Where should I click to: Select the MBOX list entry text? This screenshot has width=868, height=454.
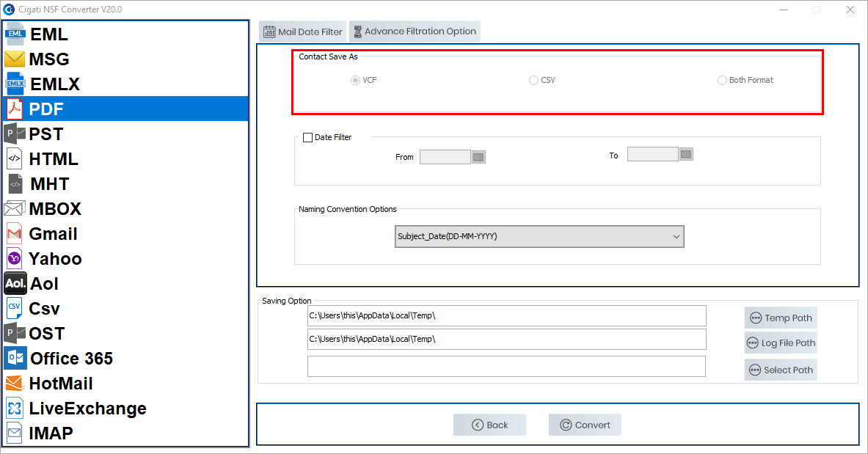(55, 209)
